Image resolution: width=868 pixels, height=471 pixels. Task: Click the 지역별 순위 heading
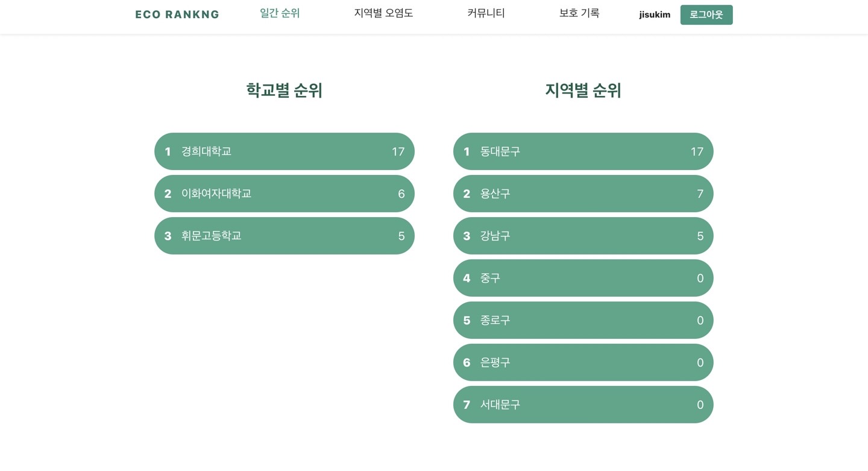(583, 90)
